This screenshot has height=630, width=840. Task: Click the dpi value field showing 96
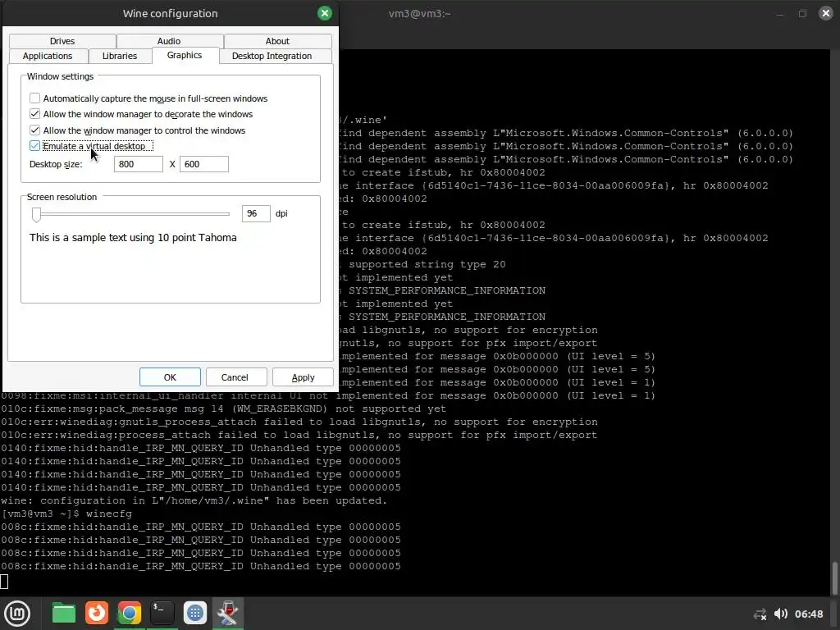256,213
